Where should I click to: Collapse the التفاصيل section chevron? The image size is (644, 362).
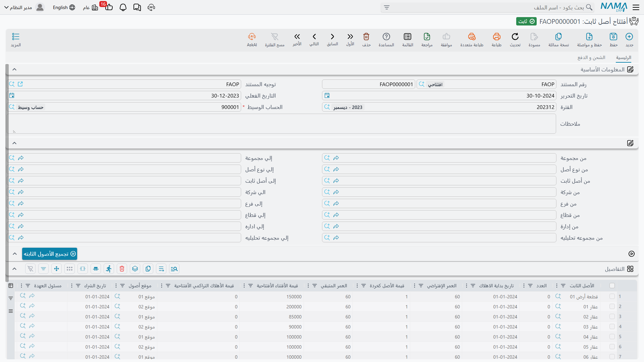pos(14,269)
